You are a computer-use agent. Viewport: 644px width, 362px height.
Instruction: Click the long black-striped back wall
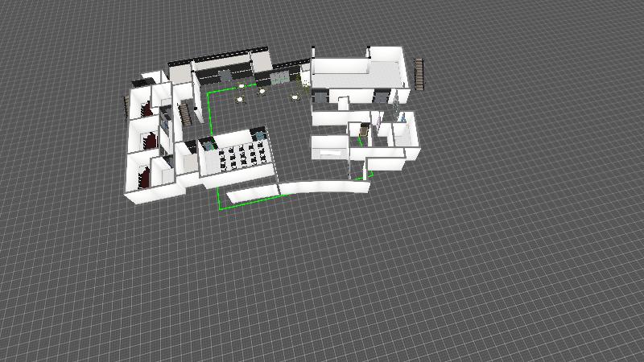click(225, 58)
